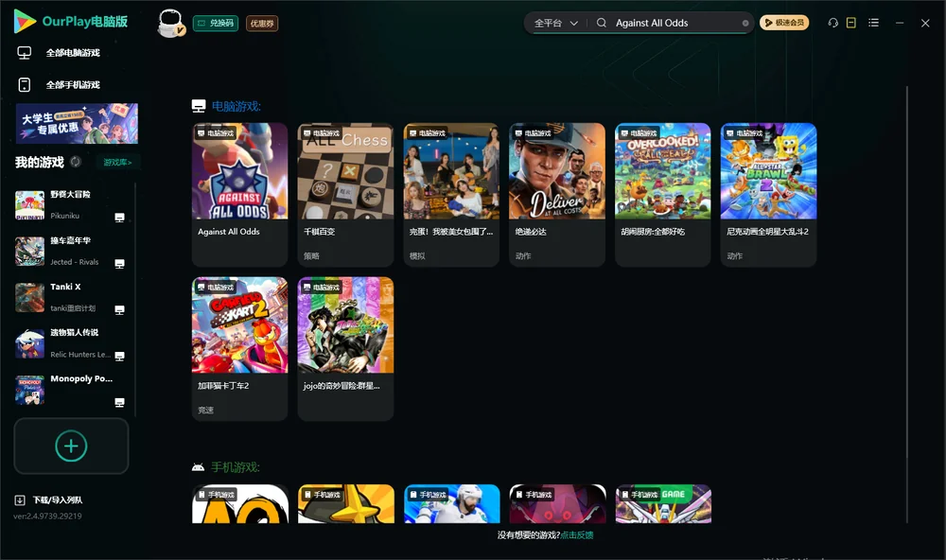Select Monopoly Po... in my games
The width and height of the screenshot is (946, 560).
(70, 390)
